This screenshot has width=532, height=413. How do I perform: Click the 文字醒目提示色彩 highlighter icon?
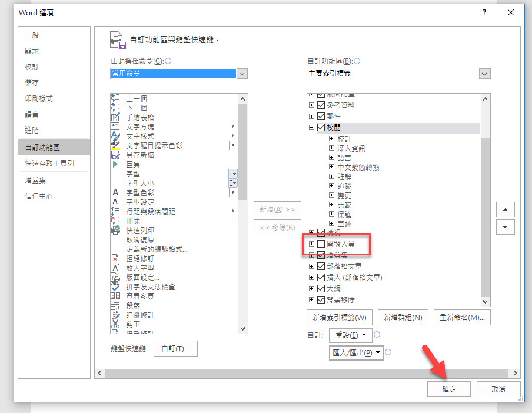coord(115,145)
